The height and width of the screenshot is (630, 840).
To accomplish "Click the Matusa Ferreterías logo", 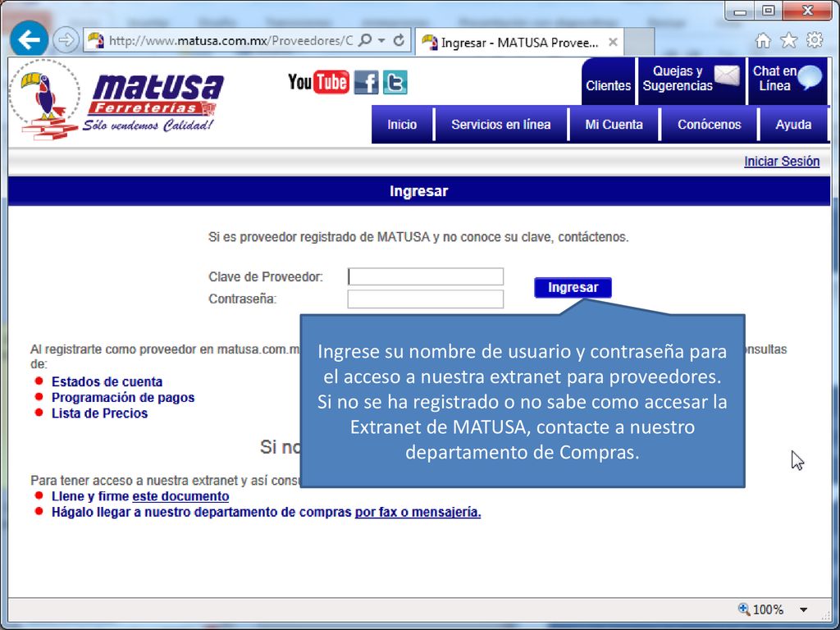I will pyautogui.click(x=157, y=94).
